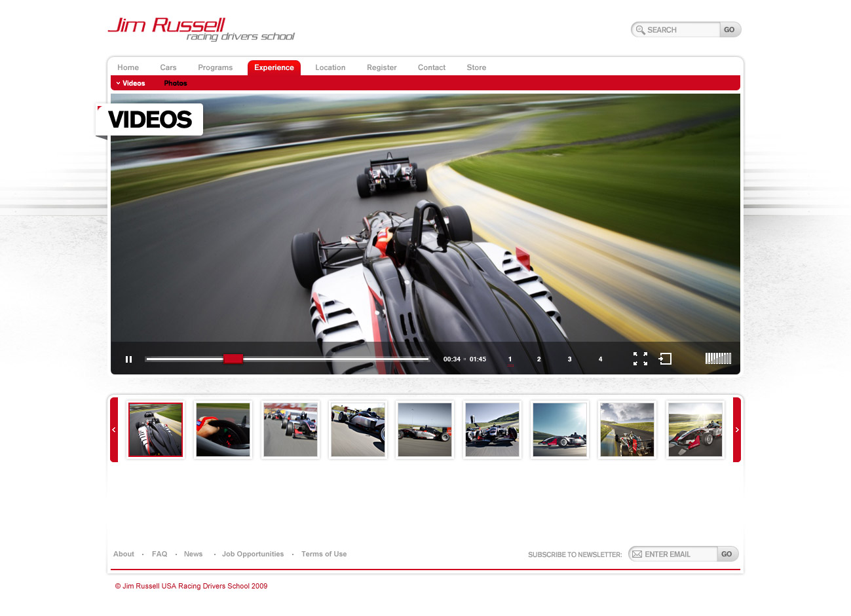The width and height of the screenshot is (851, 616).
Task: Select the eighth thumbnail, car on cloudy road
Action: point(628,429)
